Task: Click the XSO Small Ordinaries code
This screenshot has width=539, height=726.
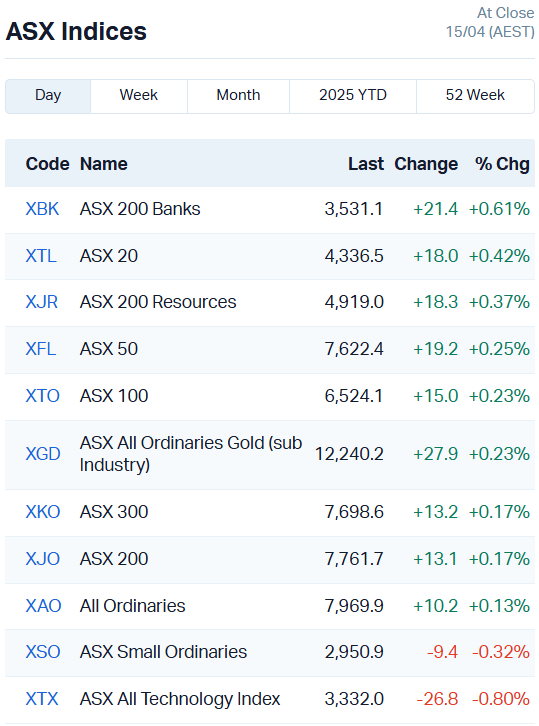Action: 43,652
